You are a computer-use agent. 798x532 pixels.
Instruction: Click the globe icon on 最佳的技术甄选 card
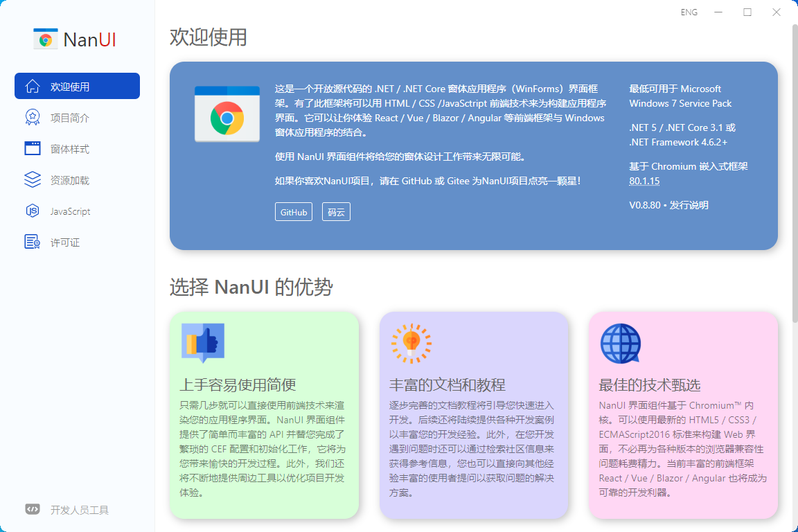pos(620,343)
